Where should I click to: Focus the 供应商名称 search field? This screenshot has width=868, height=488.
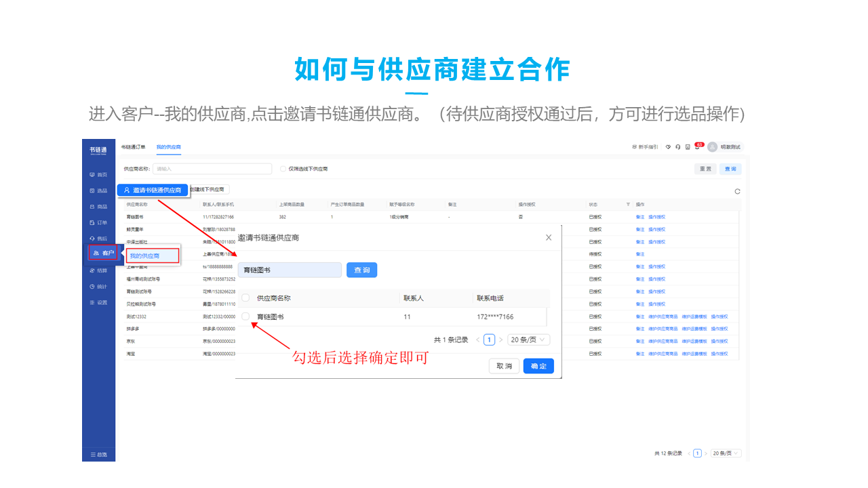[x=212, y=169]
